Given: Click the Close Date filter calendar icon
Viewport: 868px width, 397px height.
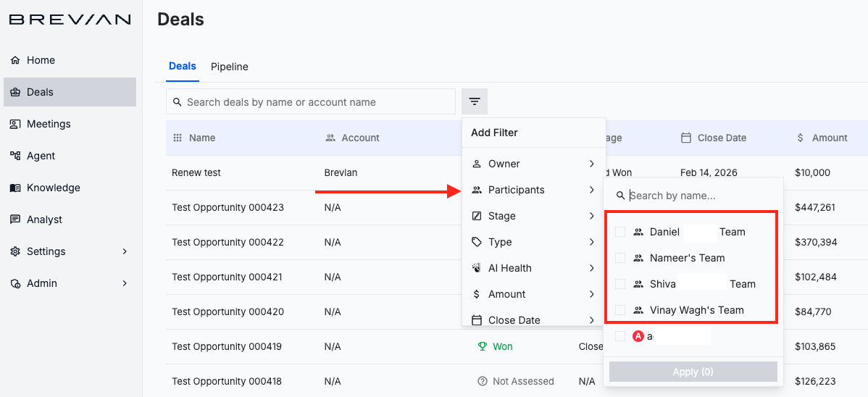Looking at the screenshot, I should [476, 320].
